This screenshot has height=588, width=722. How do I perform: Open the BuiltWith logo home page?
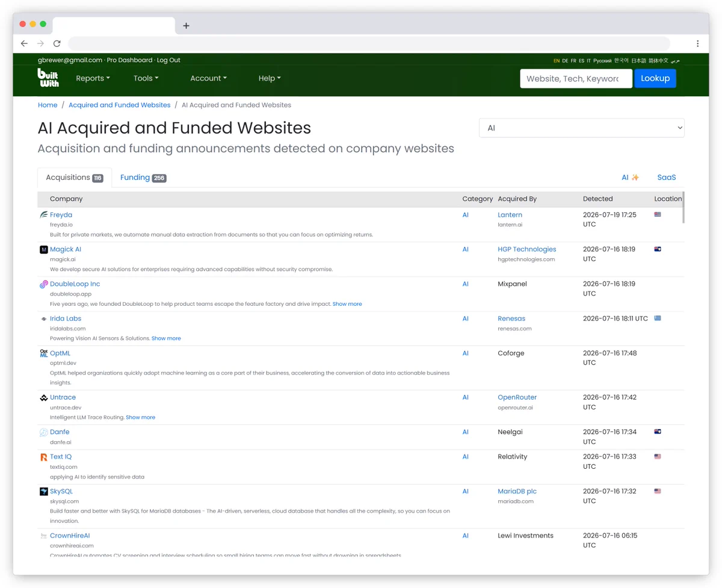point(48,78)
